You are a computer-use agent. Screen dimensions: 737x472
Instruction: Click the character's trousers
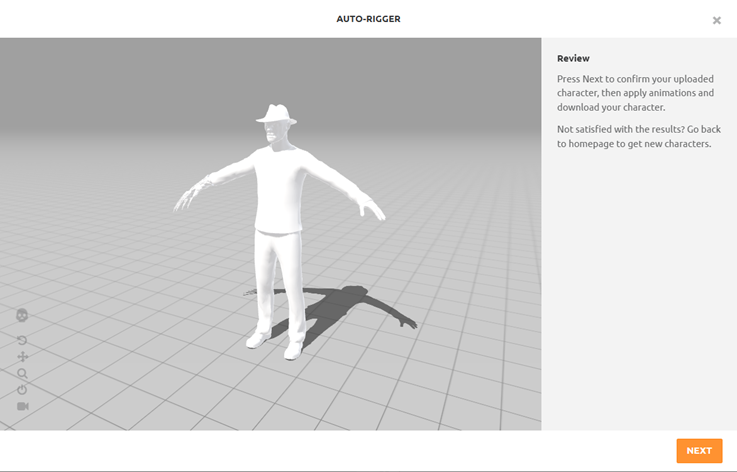[276, 280]
